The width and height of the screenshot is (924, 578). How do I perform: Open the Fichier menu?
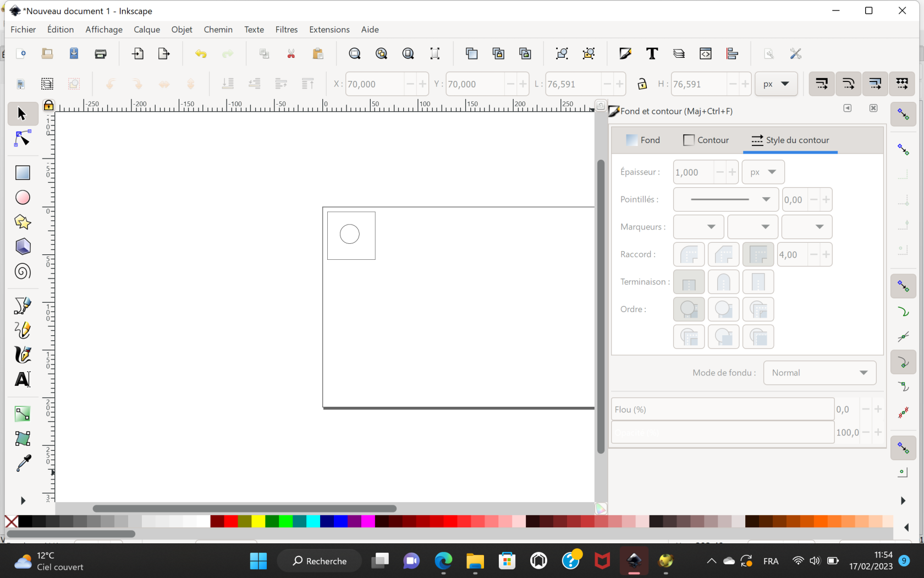coord(23,30)
